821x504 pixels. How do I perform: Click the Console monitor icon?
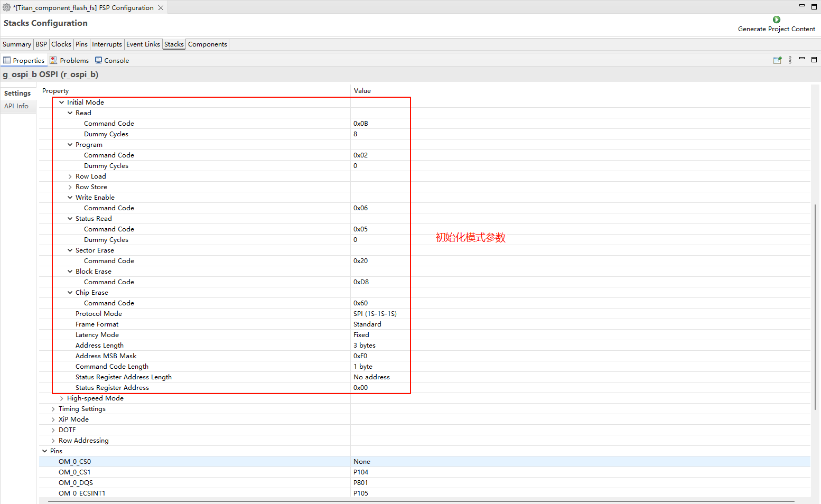click(98, 60)
